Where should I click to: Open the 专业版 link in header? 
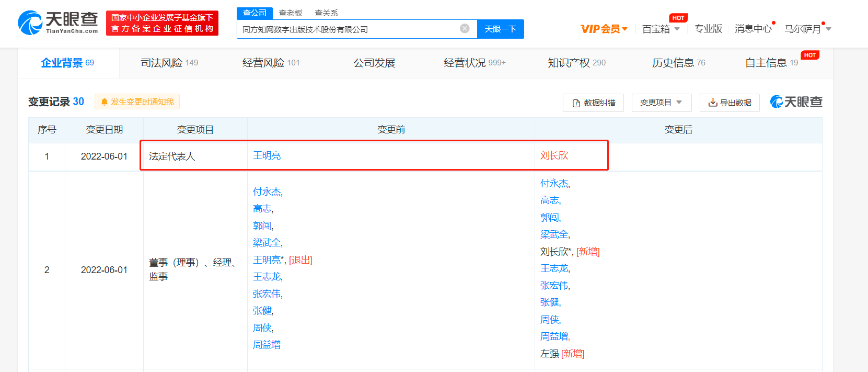coord(708,29)
